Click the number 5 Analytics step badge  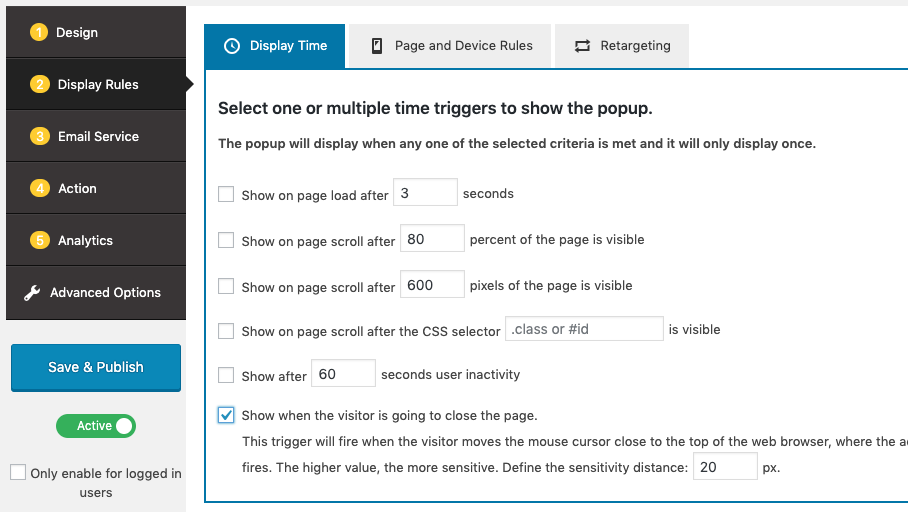[x=40, y=241]
